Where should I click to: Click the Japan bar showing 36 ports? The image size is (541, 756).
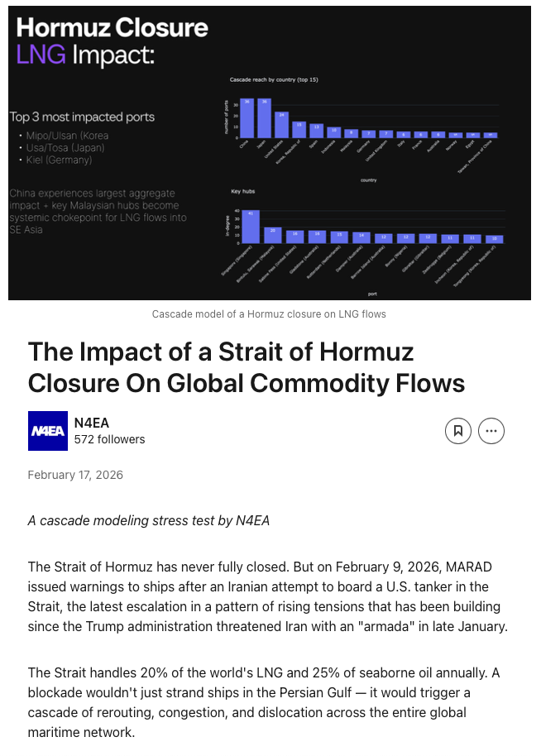click(264, 118)
